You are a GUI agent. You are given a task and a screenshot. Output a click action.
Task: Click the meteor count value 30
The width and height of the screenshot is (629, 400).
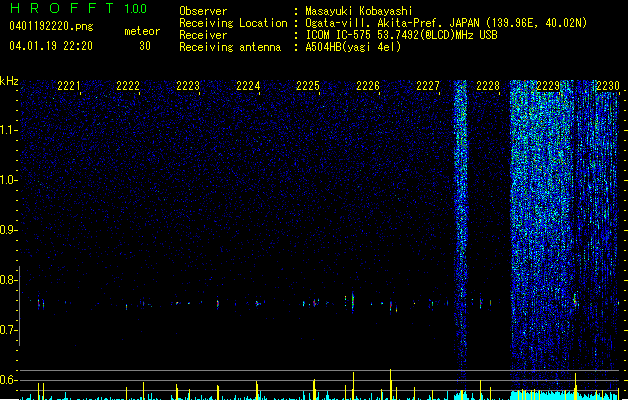pyautogui.click(x=145, y=46)
